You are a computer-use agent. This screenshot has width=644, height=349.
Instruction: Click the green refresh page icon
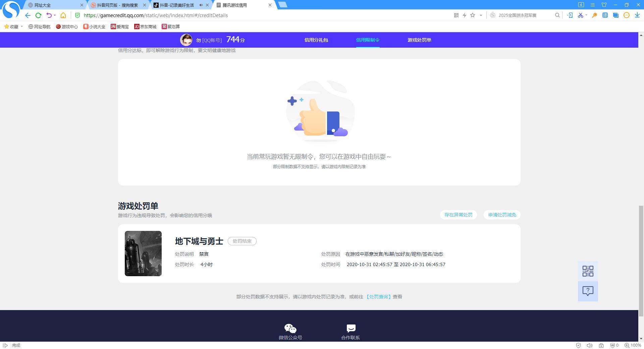tap(38, 15)
